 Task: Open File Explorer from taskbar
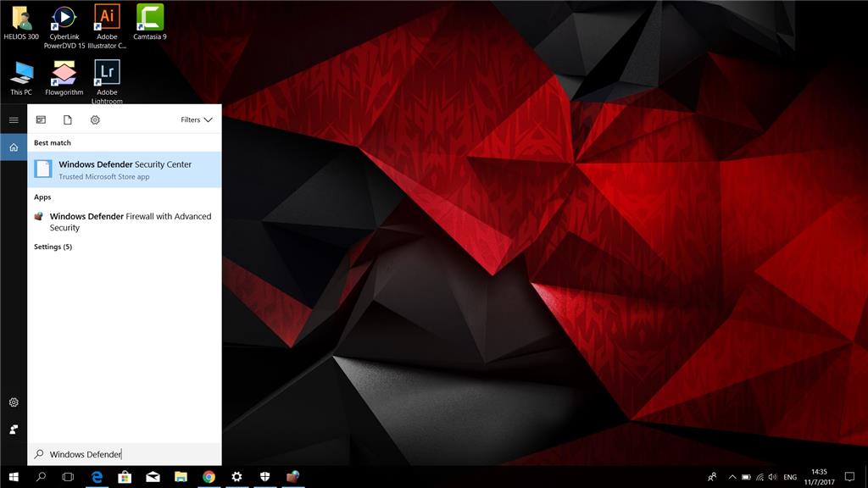click(x=181, y=477)
